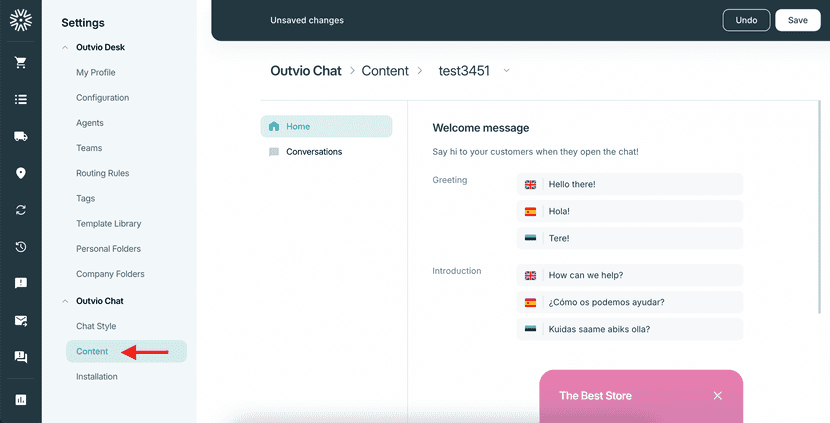Click the house icon in the Home tab

click(x=274, y=127)
